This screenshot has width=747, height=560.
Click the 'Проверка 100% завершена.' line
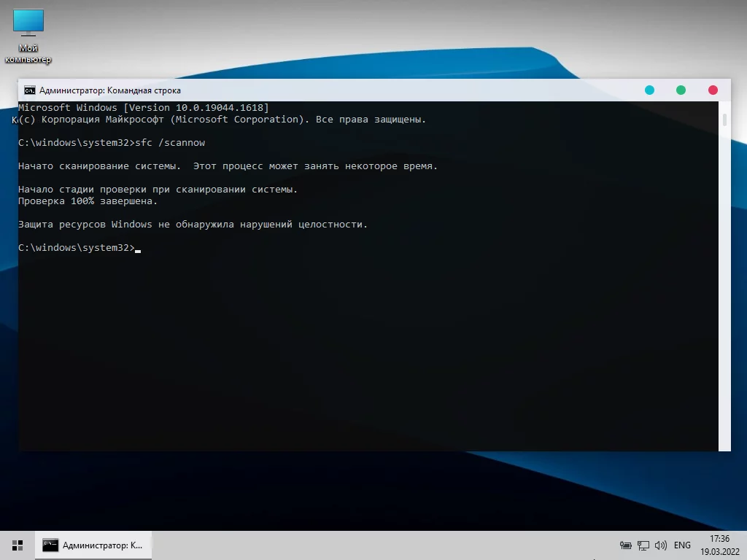click(x=88, y=201)
